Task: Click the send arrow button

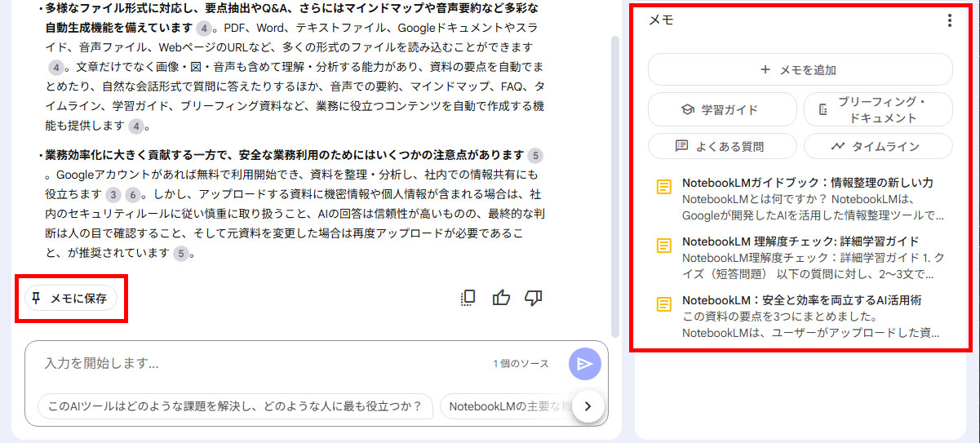Action: 585,364
